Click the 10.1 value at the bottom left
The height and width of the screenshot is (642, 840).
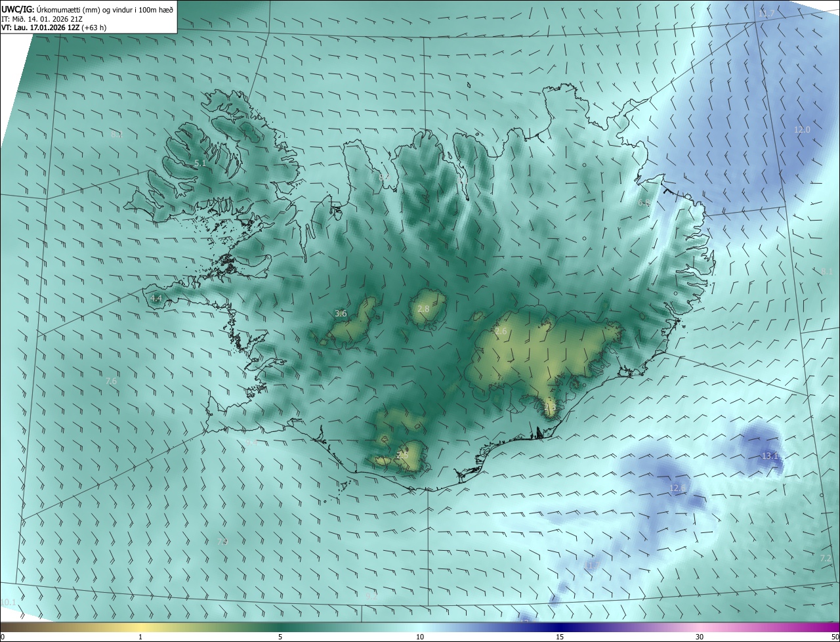pos(8,602)
